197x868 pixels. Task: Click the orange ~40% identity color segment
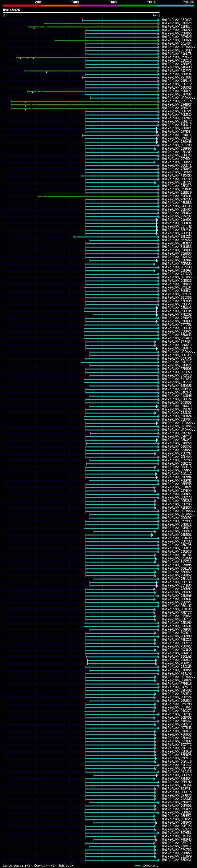click(60, 6)
